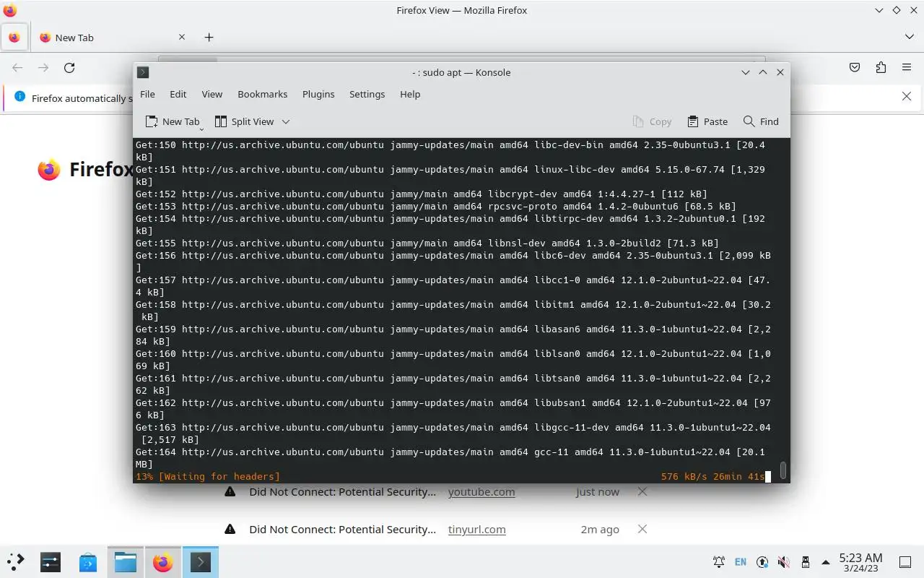Open System Settings from the taskbar

pyautogui.click(x=51, y=561)
